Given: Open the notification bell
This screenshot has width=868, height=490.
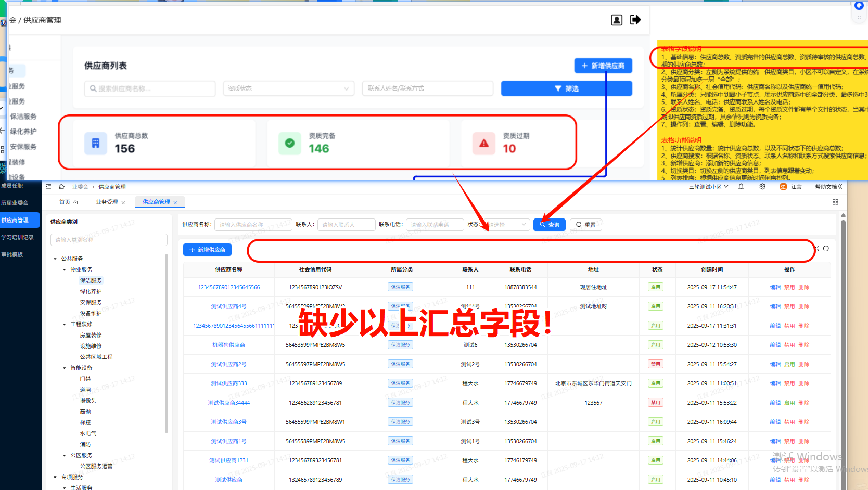Looking at the screenshot, I should point(741,187).
